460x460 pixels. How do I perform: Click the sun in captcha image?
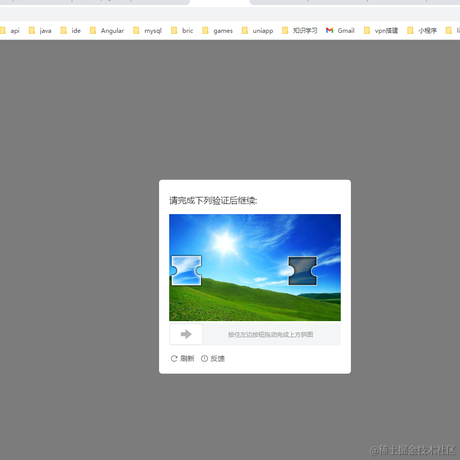pos(225,242)
